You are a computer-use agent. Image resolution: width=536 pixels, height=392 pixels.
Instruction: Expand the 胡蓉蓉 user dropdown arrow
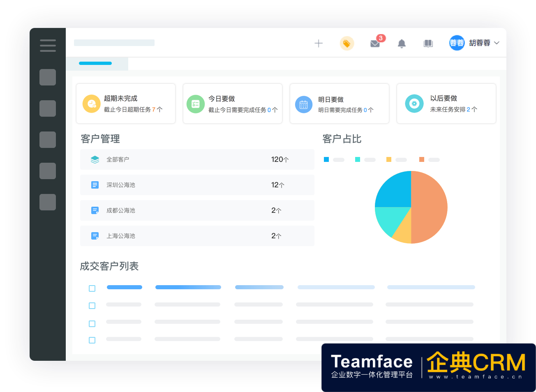click(497, 43)
